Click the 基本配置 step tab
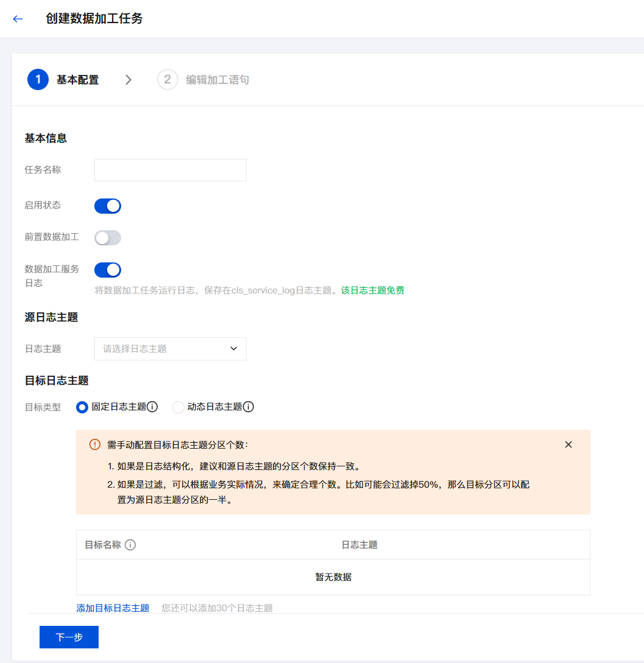This screenshot has height=663, width=644. pos(78,80)
